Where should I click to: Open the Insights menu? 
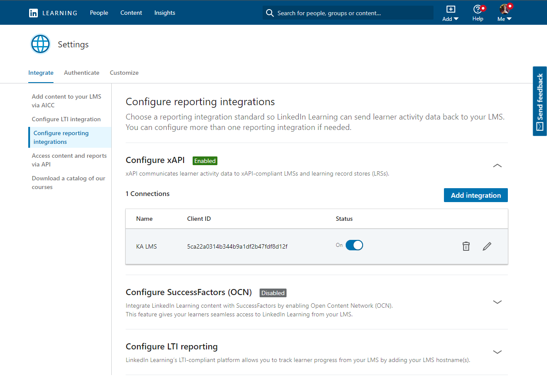(164, 13)
